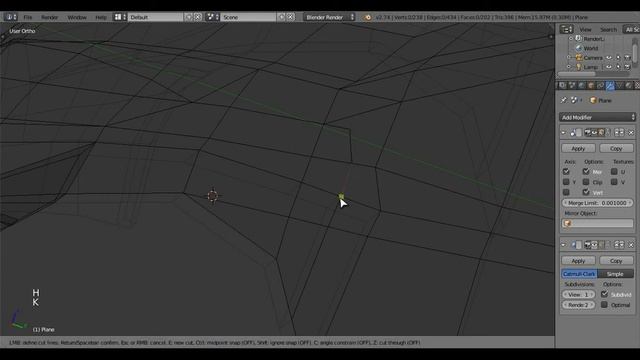Viewport: 640px width, 360px height.
Task: Remove the Mirror modifier with X
Action: (631, 133)
